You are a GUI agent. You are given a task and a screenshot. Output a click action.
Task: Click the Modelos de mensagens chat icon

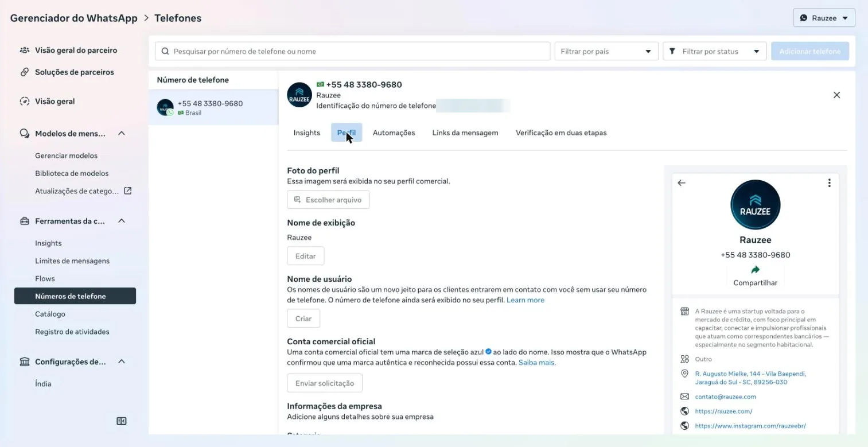[25, 134]
